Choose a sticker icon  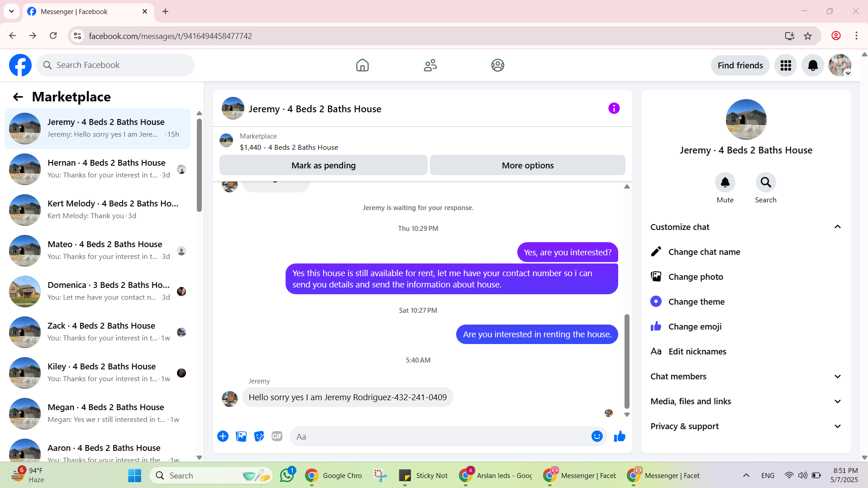pos(259,436)
